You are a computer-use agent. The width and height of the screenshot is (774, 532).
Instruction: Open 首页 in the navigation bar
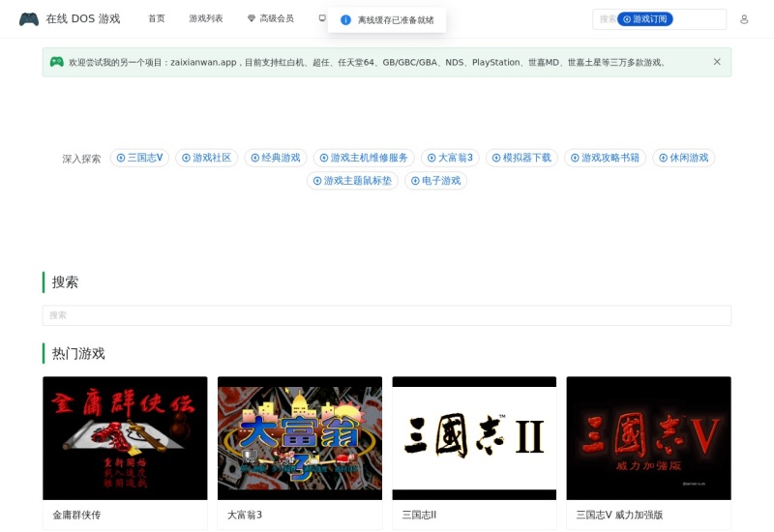157,18
